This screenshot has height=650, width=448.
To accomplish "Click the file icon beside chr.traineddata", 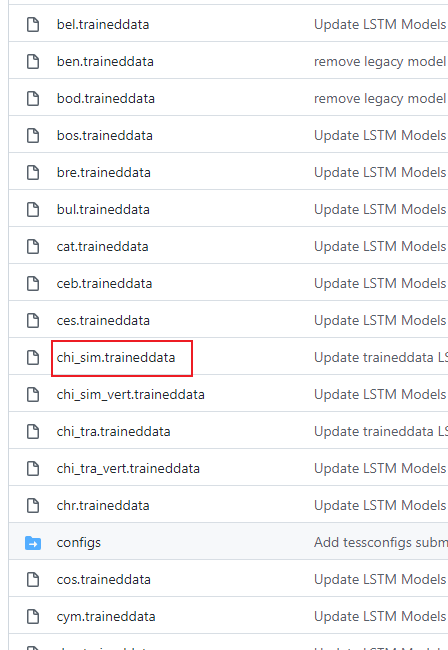I will pos(33,505).
